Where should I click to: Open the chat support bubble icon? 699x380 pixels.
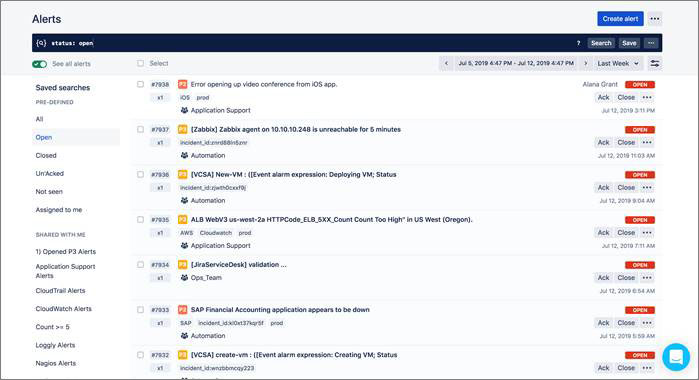click(x=676, y=357)
